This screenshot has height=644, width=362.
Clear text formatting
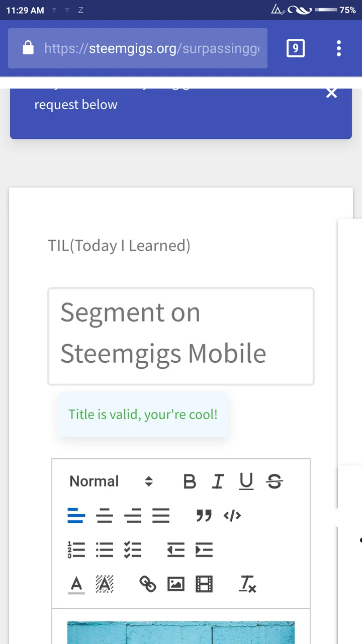click(247, 584)
